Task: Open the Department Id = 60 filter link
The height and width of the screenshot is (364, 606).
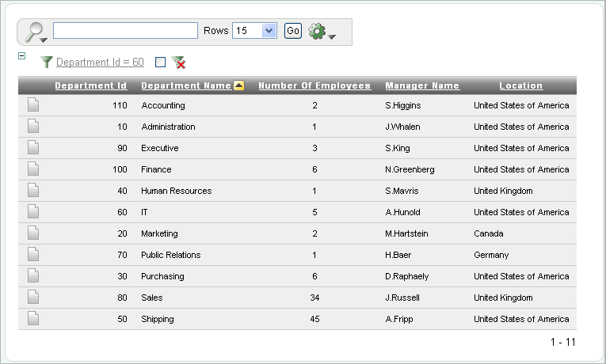Action: click(x=100, y=62)
